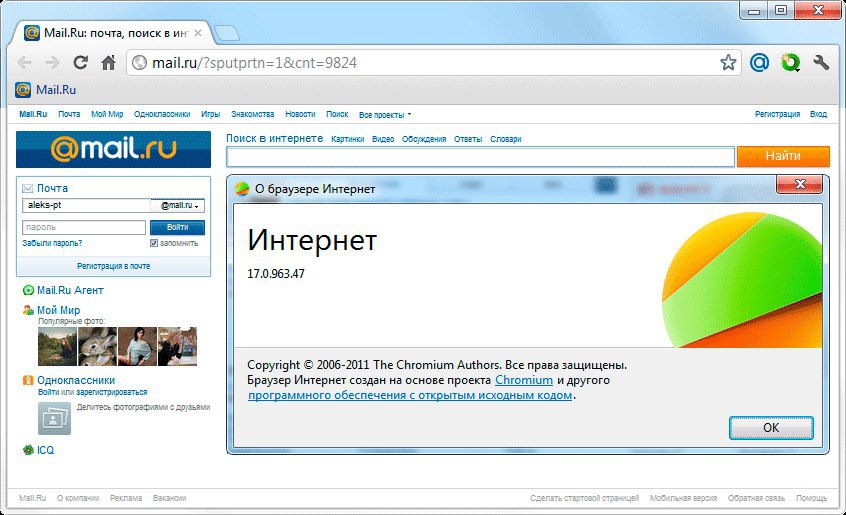Open a new tab

(227, 33)
